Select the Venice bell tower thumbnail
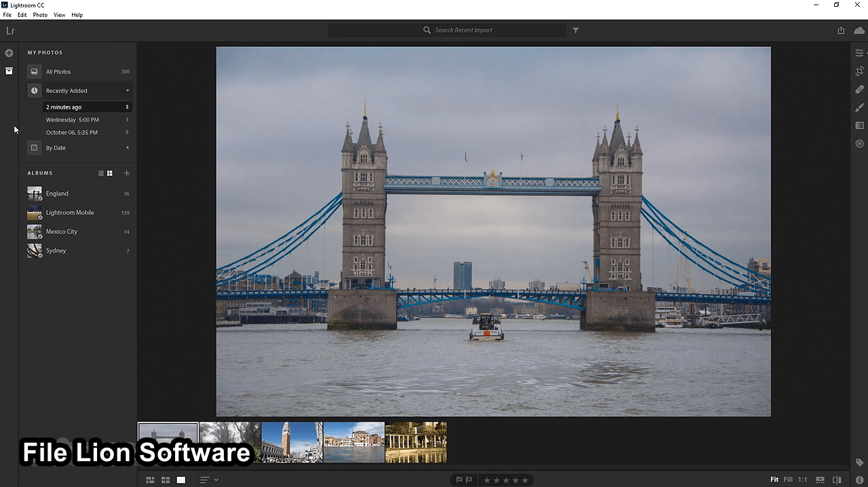 (x=292, y=442)
